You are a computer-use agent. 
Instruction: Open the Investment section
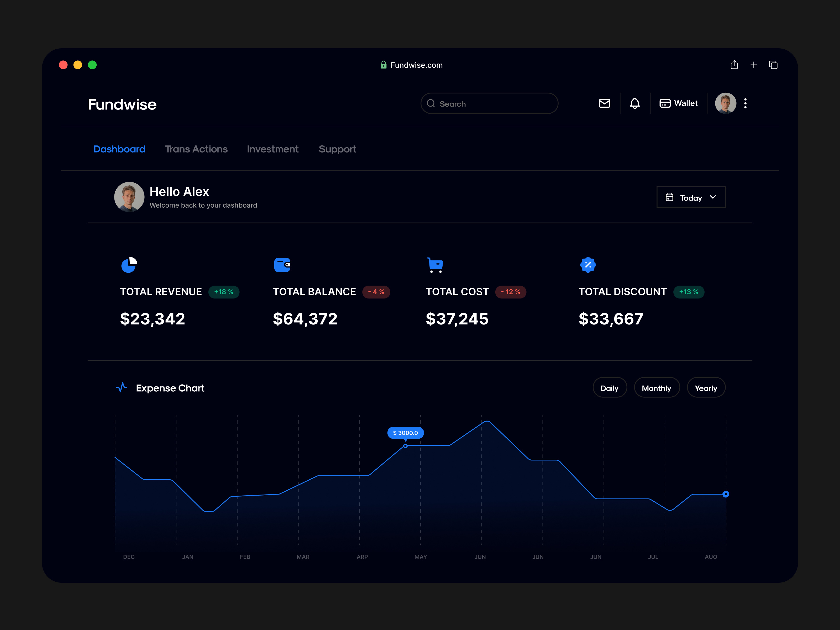[x=273, y=149]
